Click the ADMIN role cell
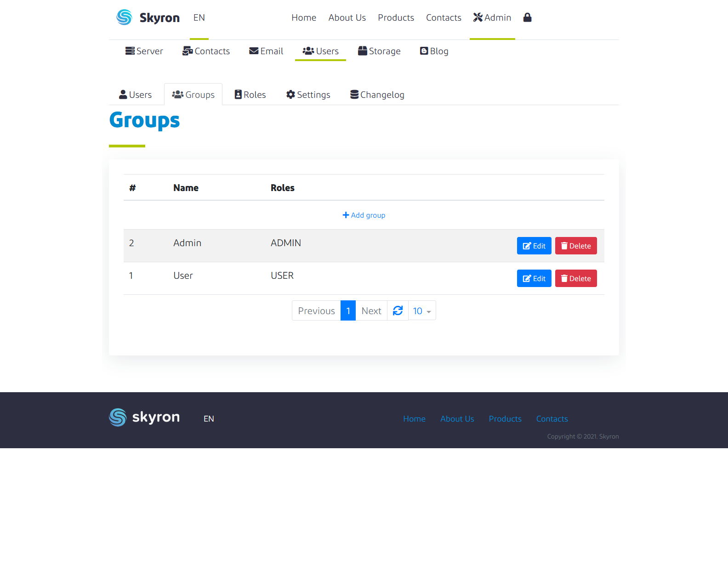728x586 pixels. click(x=286, y=243)
